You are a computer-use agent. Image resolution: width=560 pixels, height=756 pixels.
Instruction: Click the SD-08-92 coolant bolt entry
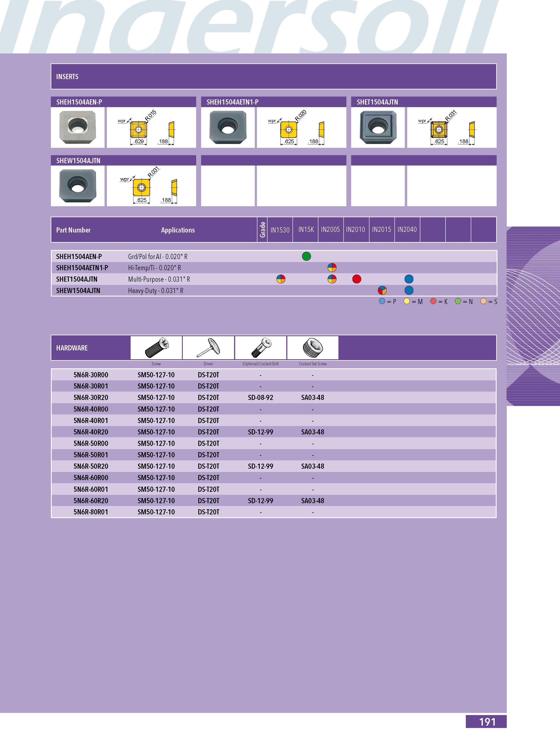[x=260, y=397]
